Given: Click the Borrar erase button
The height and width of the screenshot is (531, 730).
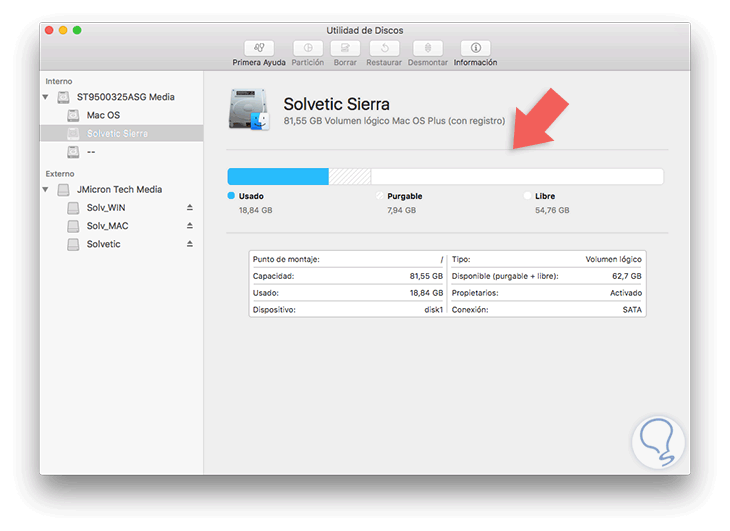Looking at the screenshot, I should (x=345, y=48).
